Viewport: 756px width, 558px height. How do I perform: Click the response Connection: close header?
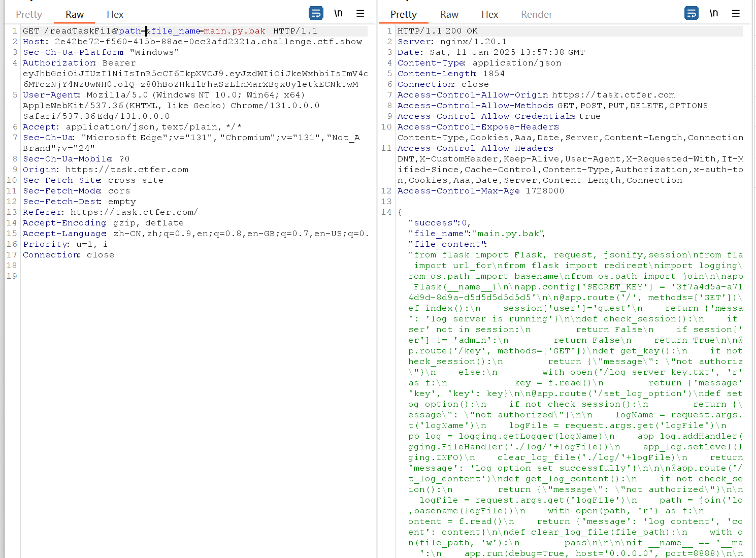pos(443,84)
